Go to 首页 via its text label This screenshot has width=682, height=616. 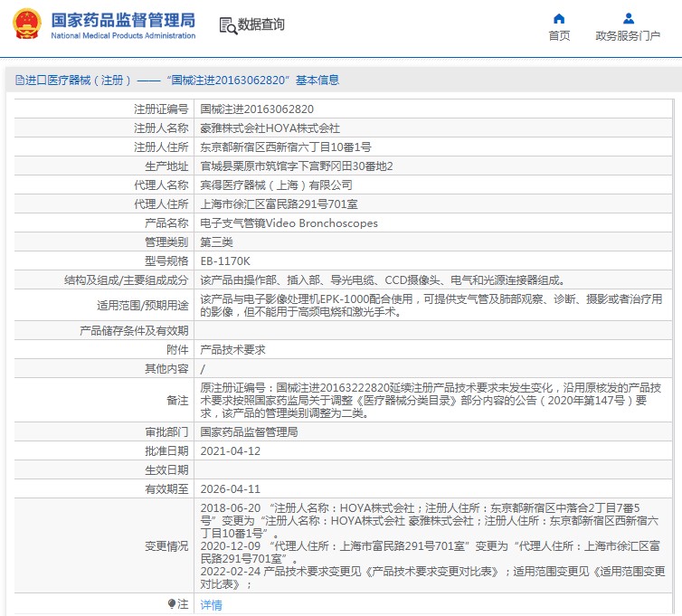(559, 36)
